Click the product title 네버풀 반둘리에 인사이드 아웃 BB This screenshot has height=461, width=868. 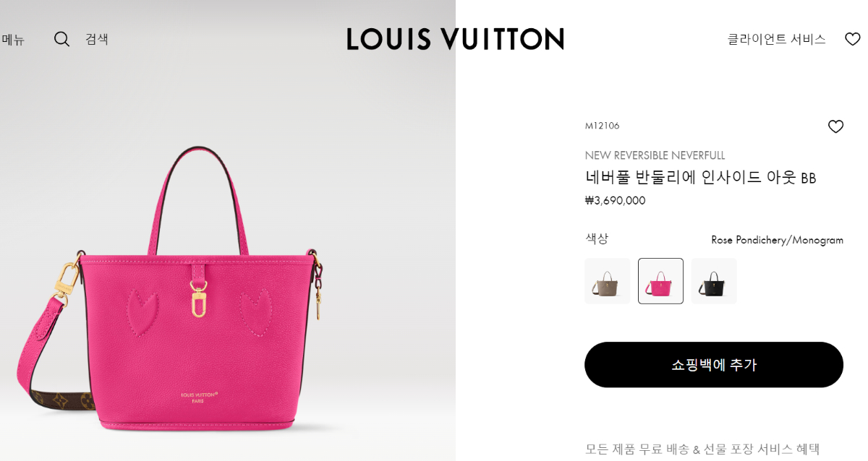(x=700, y=177)
